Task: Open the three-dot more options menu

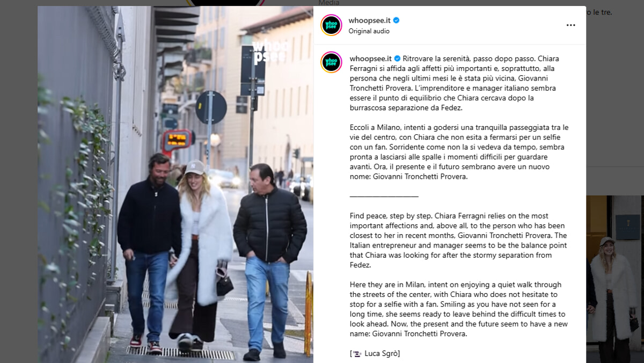Action: (x=570, y=25)
